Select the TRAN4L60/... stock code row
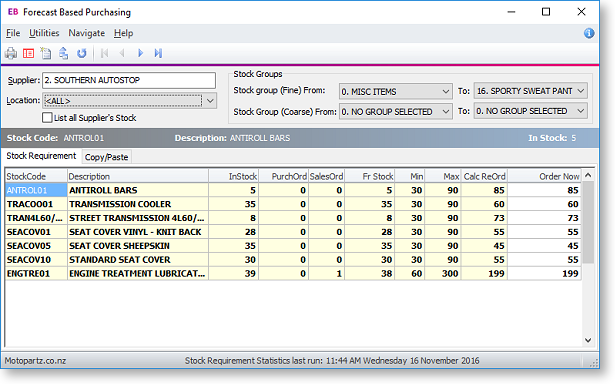Viewport: 615px width, 384px height. point(36,218)
